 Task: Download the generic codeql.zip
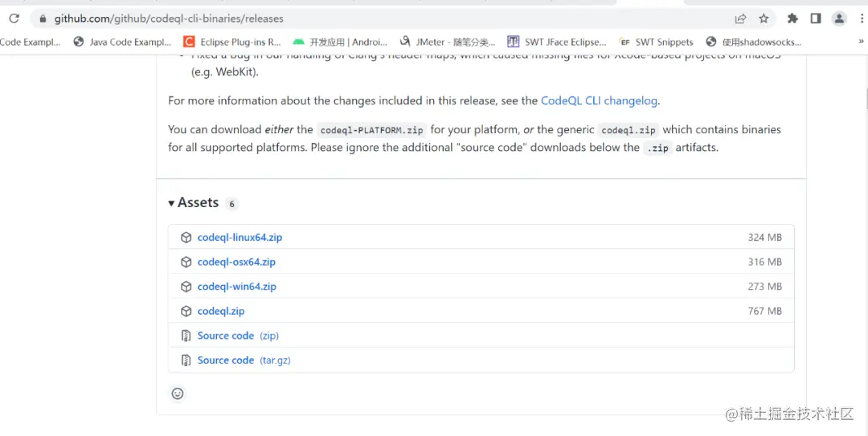tap(221, 311)
